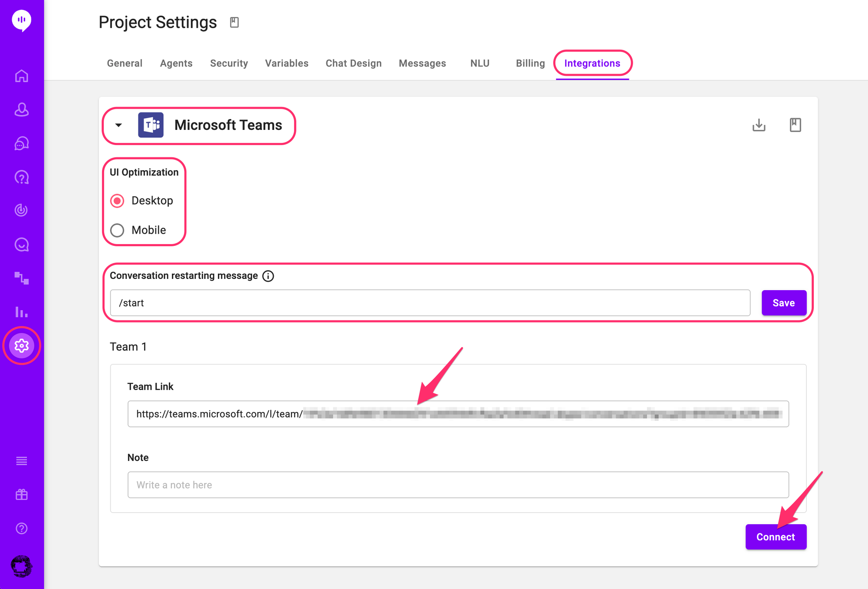Screen dimensions: 868x589
Task: Open the home icon in sidebar
Action: point(22,76)
